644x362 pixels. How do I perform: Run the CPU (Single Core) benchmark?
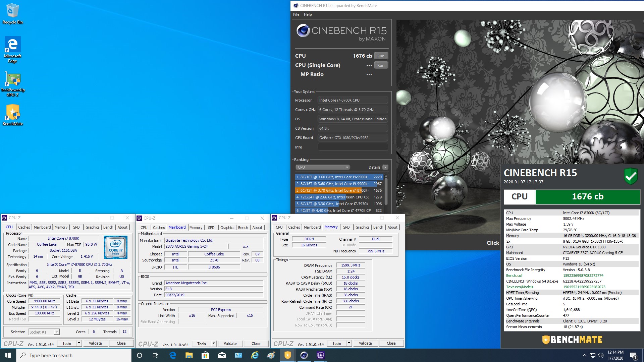point(381,65)
